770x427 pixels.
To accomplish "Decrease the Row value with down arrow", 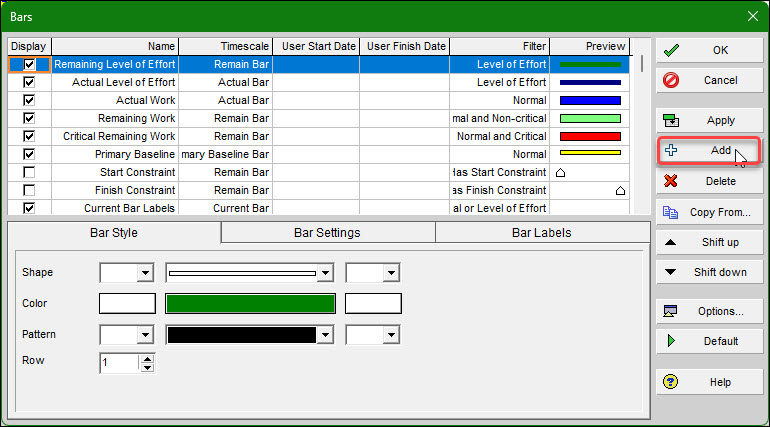I will coord(147,368).
